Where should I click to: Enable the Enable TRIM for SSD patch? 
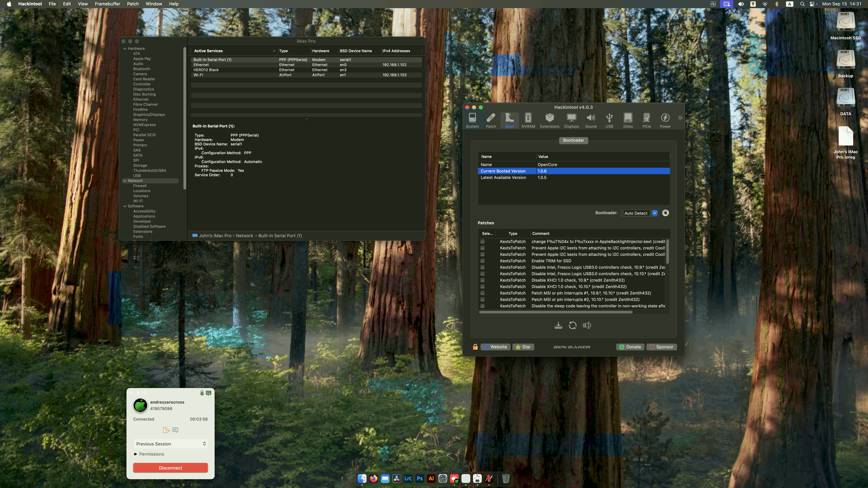tap(482, 261)
